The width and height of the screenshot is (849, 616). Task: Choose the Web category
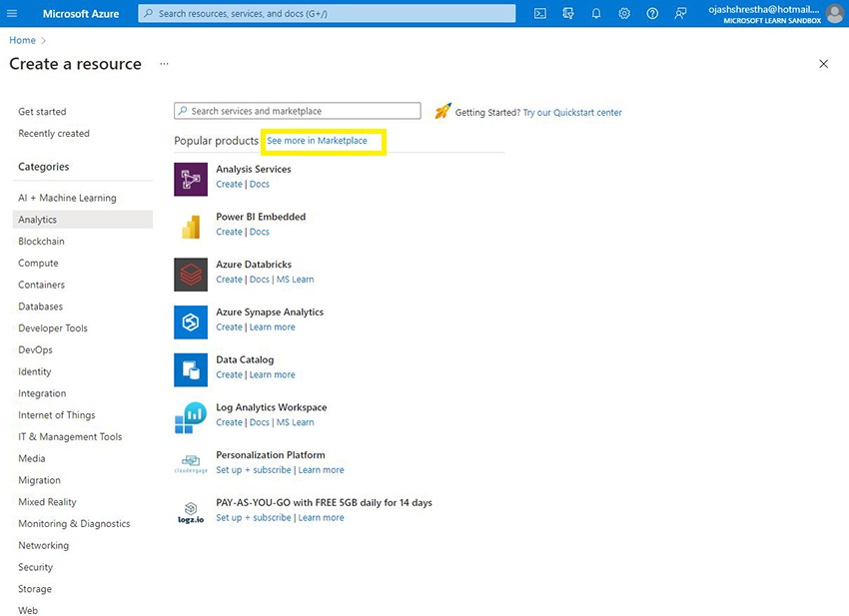point(28,610)
